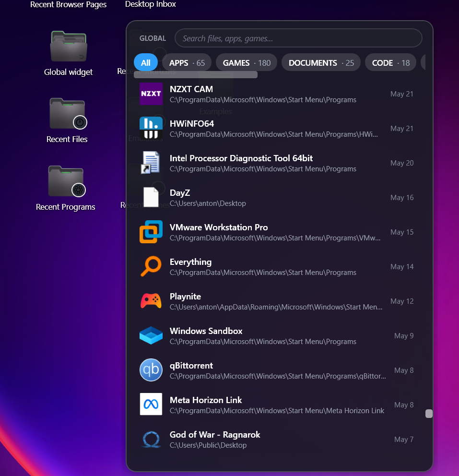The height and width of the screenshot is (476, 459).
Task: Switch to the GAMES filter tab
Action: [247, 62]
